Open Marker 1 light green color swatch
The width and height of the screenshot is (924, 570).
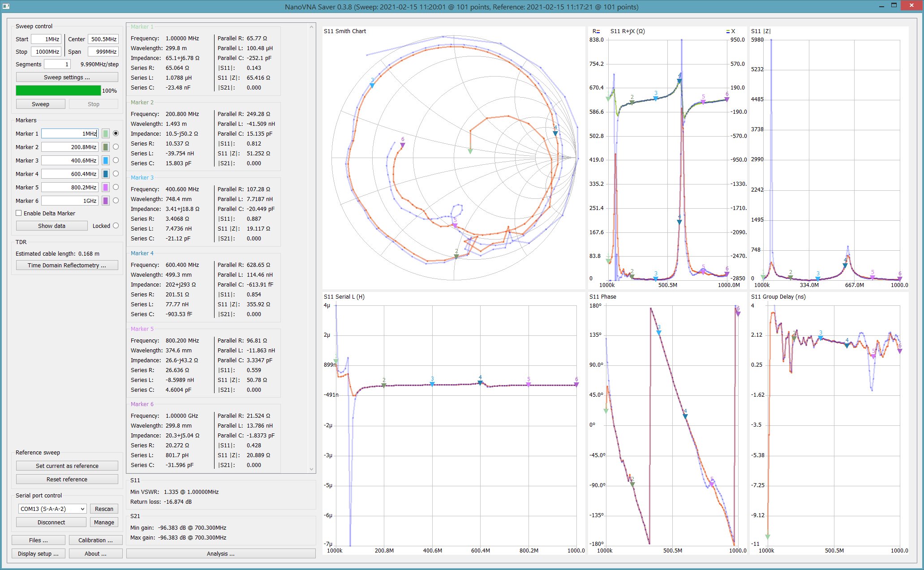click(106, 133)
